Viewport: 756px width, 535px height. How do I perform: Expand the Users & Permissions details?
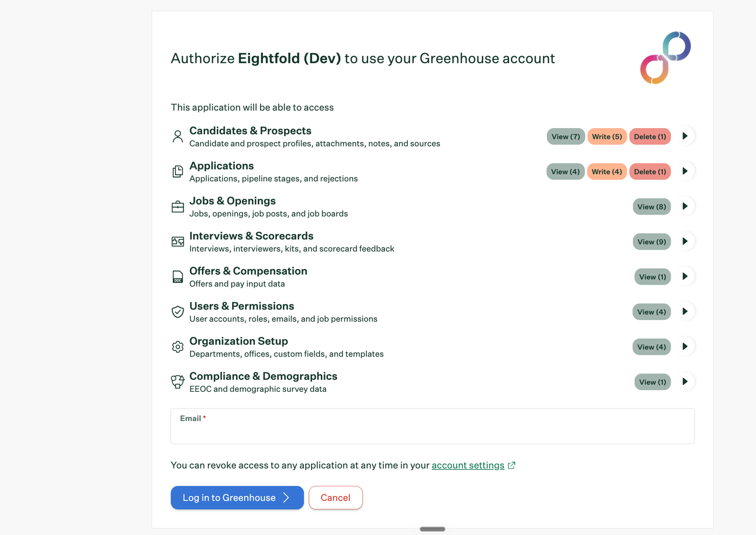tap(685, 312)
